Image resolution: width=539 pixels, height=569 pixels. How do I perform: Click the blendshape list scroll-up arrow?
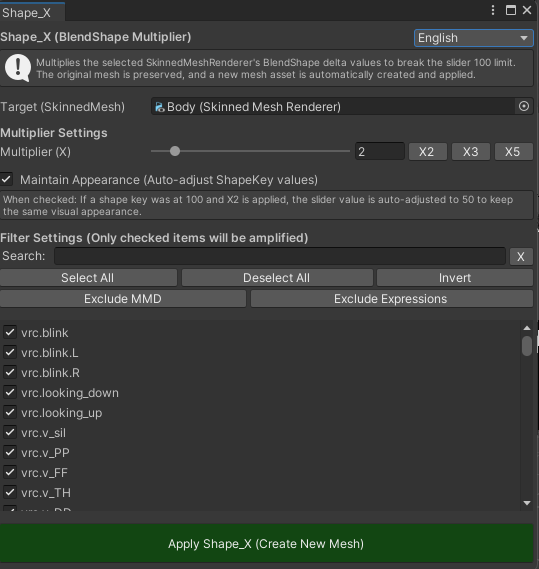click(527, 328)
